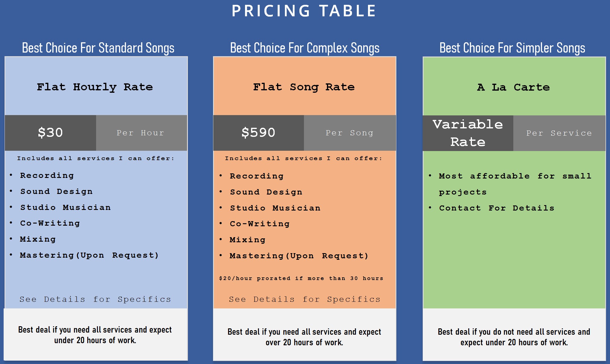Click the Per Service label
The image size is (610, 364).
559,133
